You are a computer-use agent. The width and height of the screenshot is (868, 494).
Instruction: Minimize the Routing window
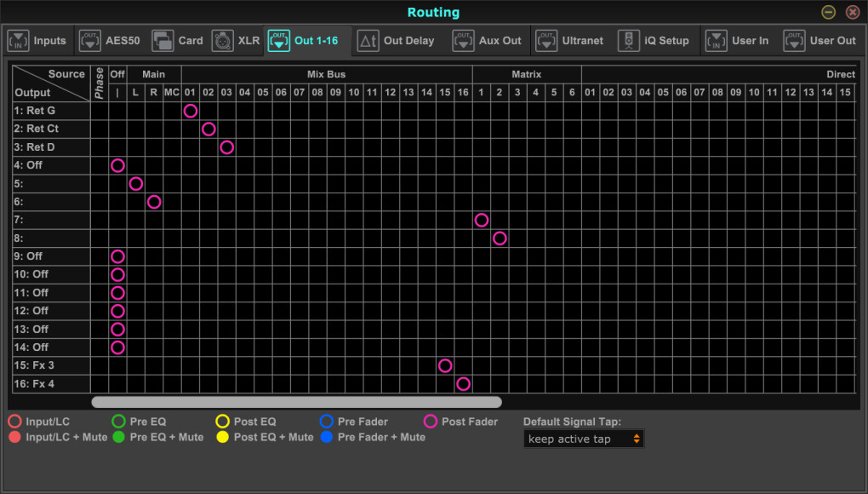pyautogui.click(x=828, y=12)
